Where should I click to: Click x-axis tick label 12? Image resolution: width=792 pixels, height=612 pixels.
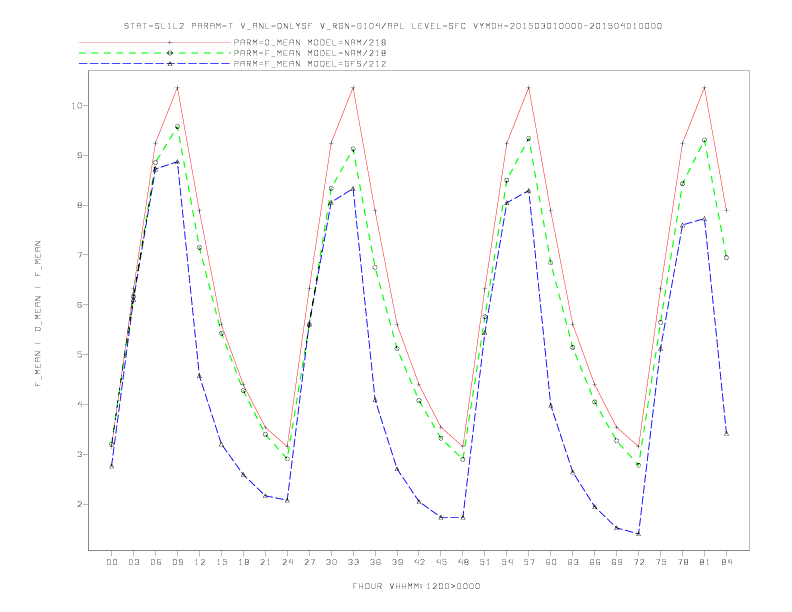point(200,562)
